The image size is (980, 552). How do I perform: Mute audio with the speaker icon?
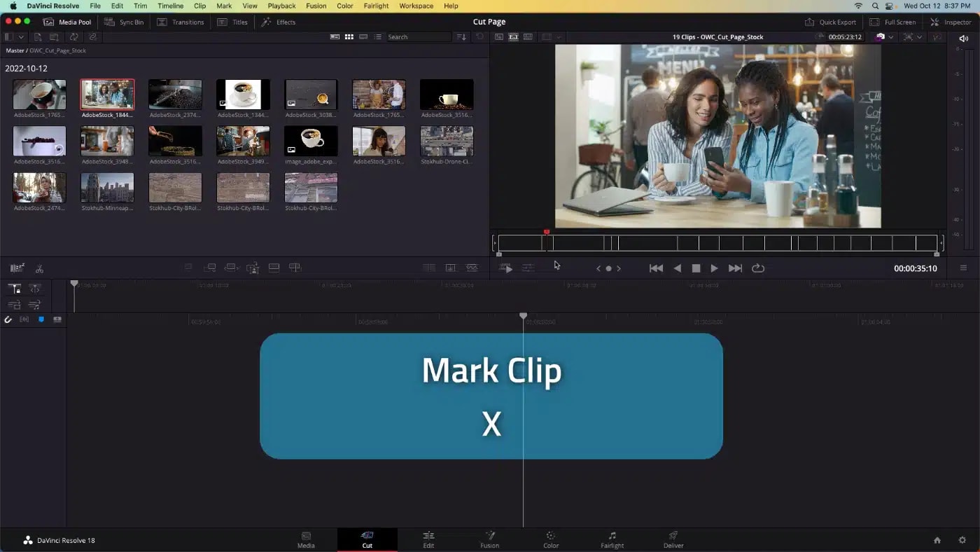click(x=963, y=39)
